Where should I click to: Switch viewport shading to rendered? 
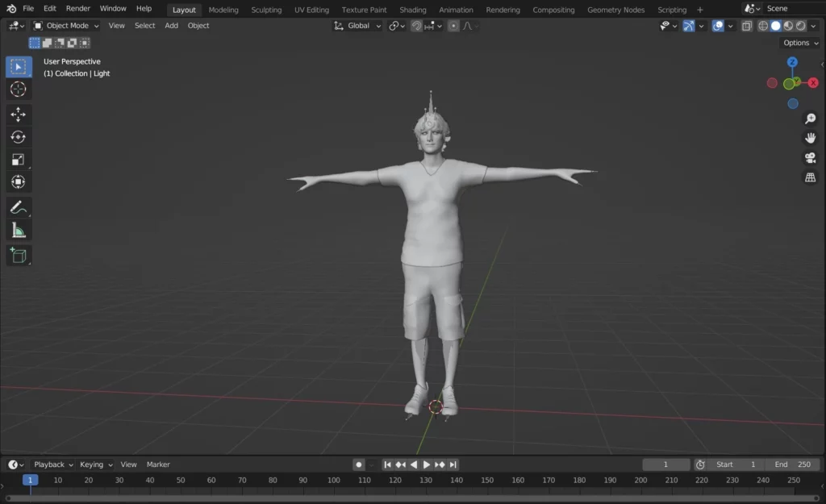click(x=801, y=26)
